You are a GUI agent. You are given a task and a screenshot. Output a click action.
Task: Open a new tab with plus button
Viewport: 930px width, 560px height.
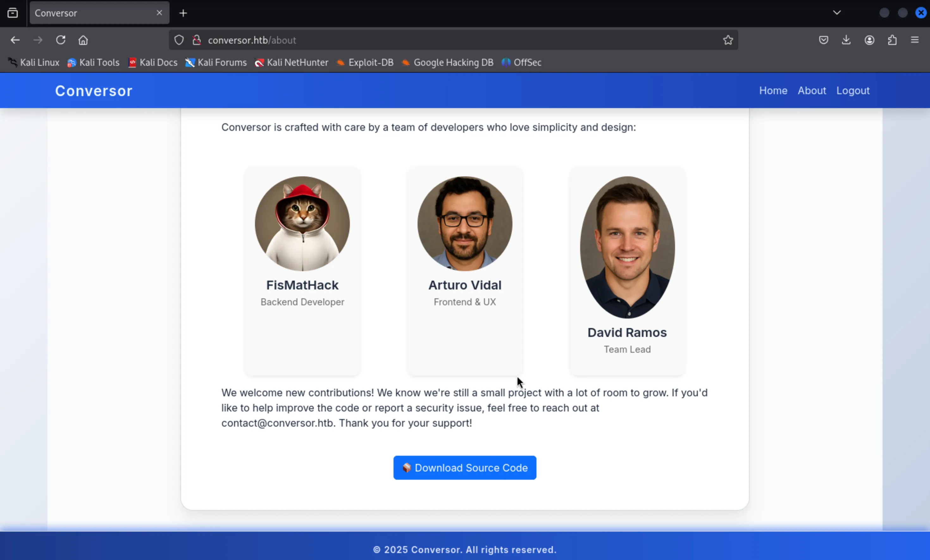183,13
